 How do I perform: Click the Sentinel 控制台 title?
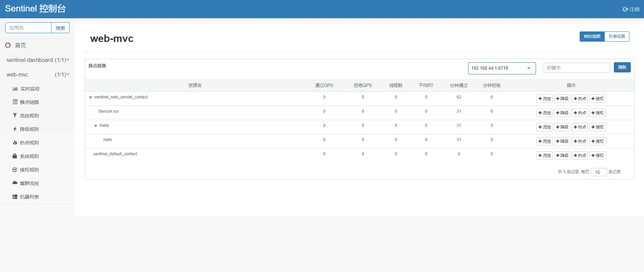[36, 9]
